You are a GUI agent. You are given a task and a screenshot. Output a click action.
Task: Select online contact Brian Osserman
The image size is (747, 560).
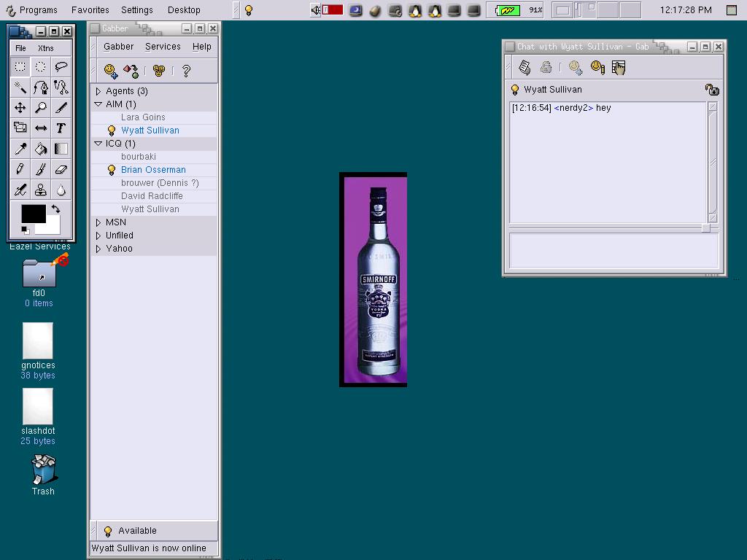(x=153, y=169)
